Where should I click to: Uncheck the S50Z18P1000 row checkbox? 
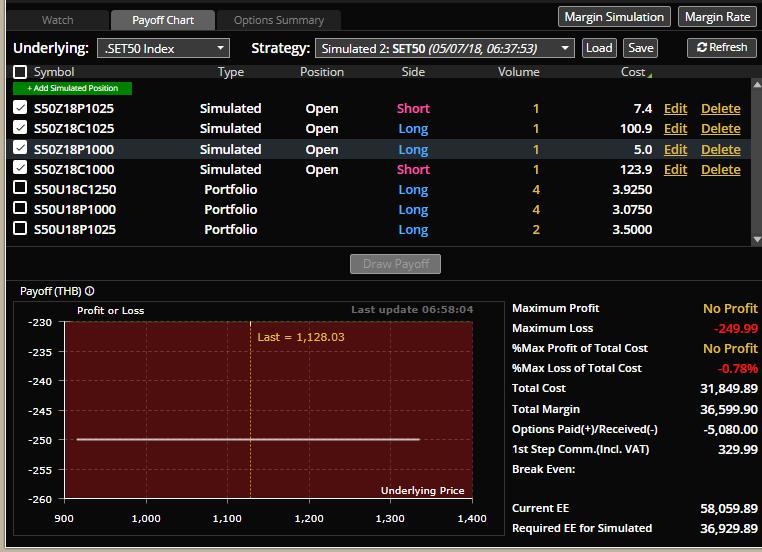click(x=20, y=148)
